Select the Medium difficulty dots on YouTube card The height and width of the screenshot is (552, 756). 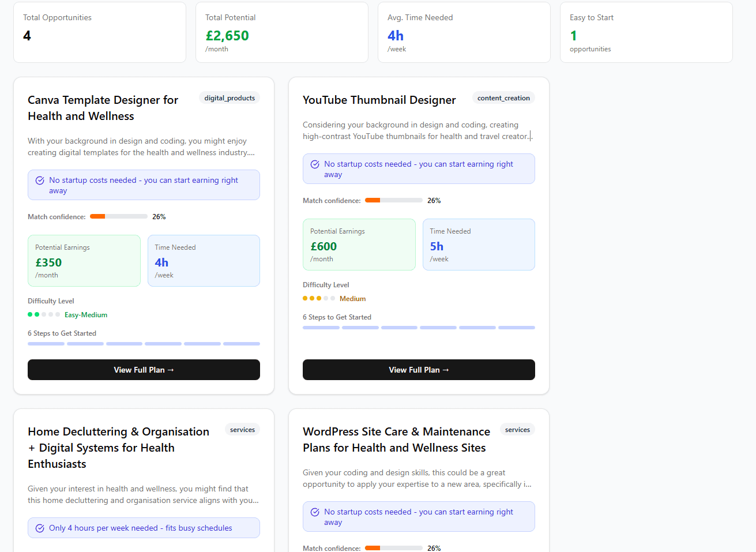[x=318, y=298]
